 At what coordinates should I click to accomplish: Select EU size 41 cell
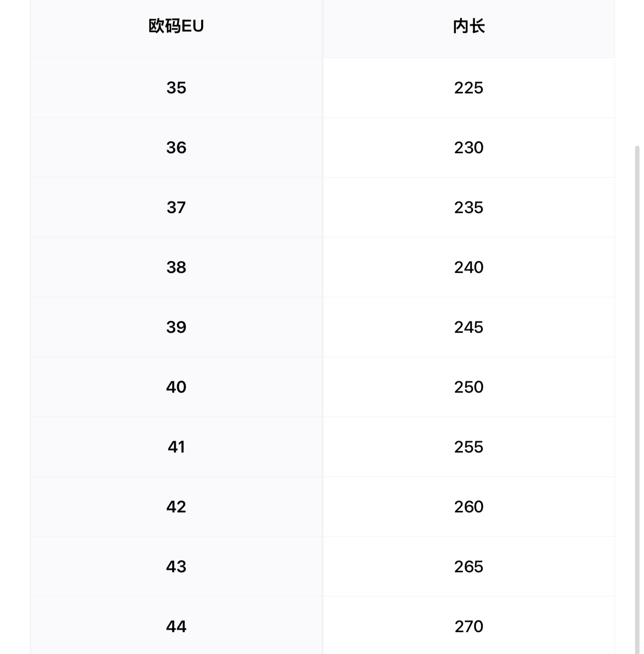click(176, 447)
